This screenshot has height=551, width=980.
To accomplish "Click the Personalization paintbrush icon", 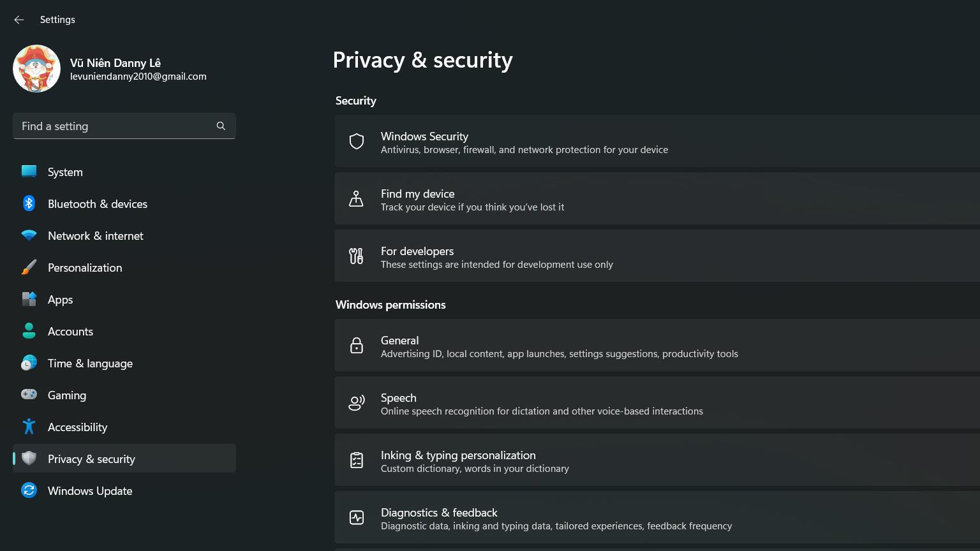I will [29, 267].
